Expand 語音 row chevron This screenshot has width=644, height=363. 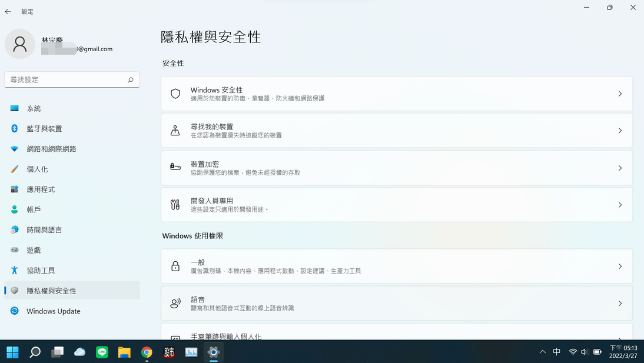click(x=620, y=304)
